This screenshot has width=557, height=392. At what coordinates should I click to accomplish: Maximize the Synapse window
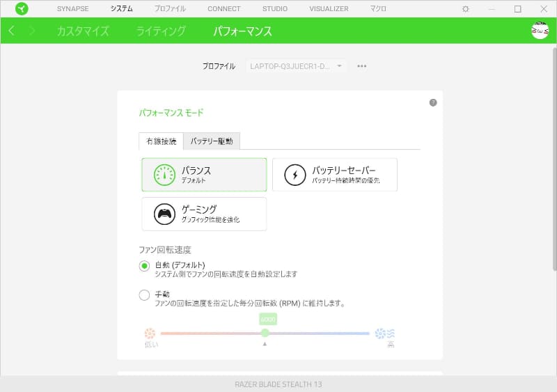click(x=518, y=9)
